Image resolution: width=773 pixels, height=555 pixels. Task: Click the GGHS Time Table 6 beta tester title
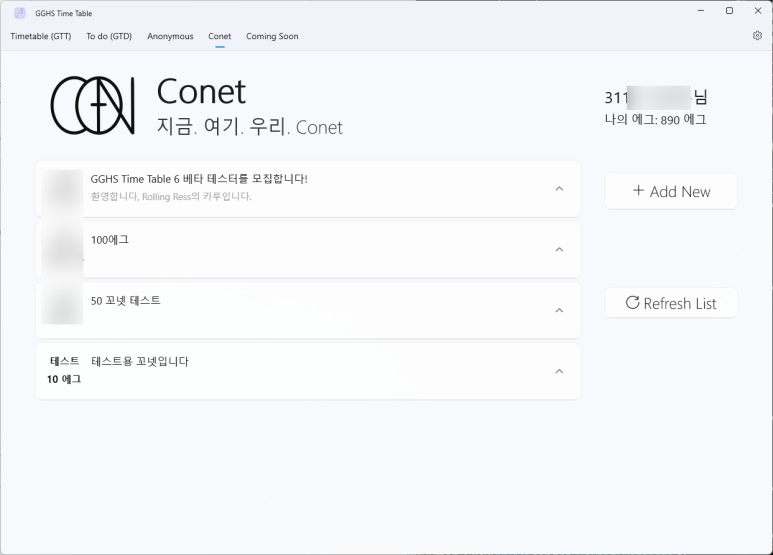[x=199, y=179]
